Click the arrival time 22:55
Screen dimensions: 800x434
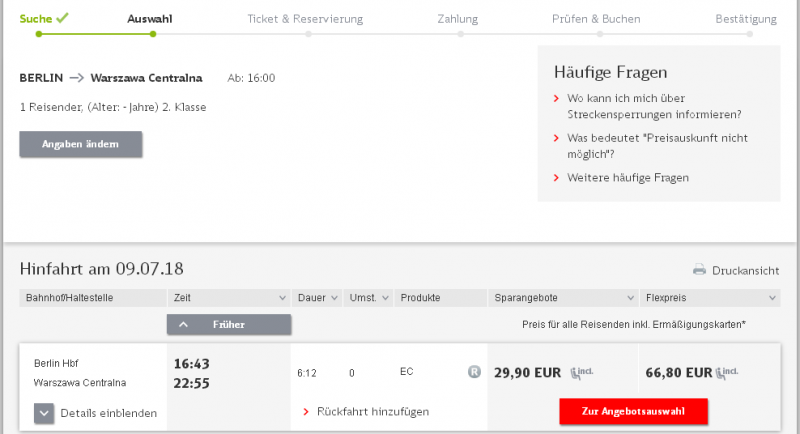pos(191,383)
